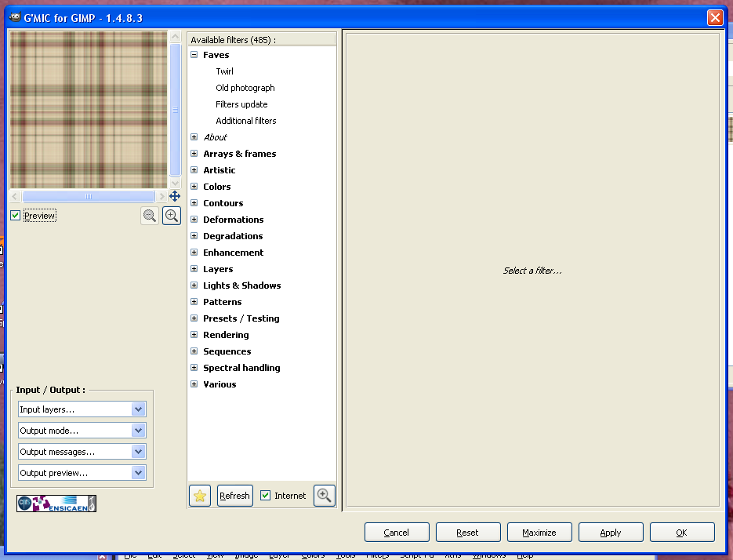The image size is (733, 560).
Task: Click the Available filters (485) header
Action: [x=262, y=40]
